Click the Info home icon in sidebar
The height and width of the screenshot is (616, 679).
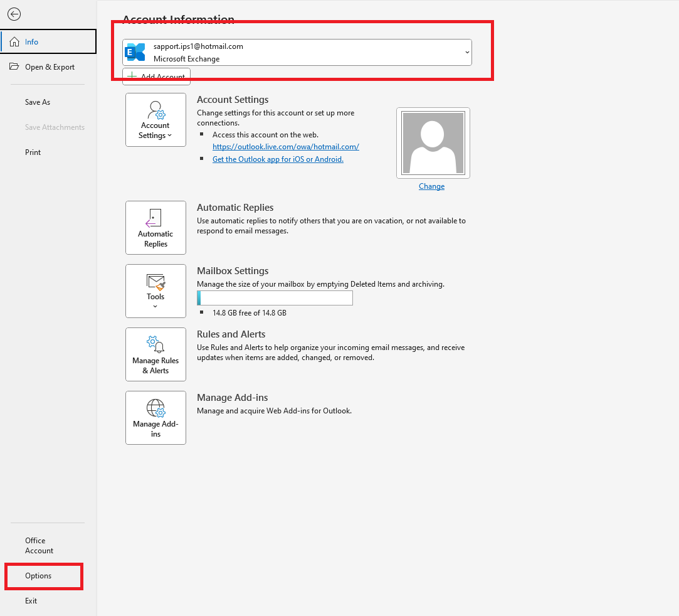(x=14, y=41)
